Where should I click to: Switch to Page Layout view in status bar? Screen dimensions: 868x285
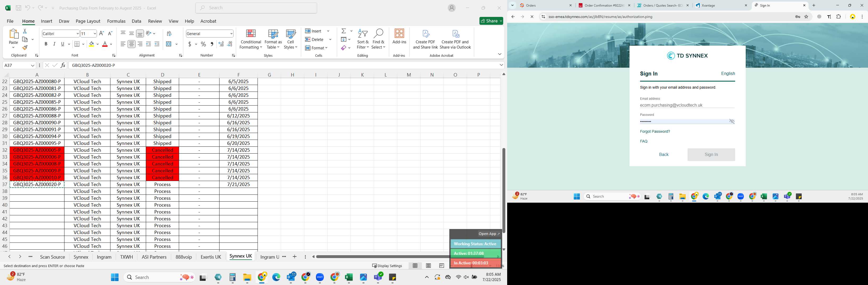click(428, 265)
